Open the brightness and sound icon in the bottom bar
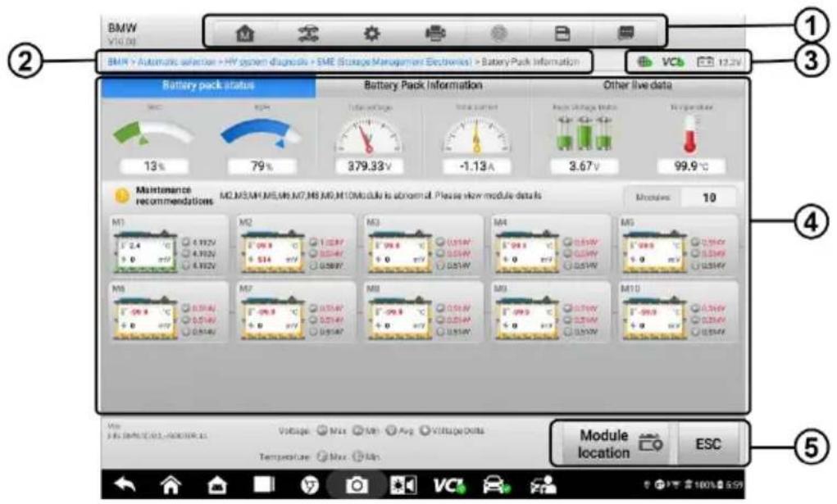837x504 pixels. (x=403, y=485)
